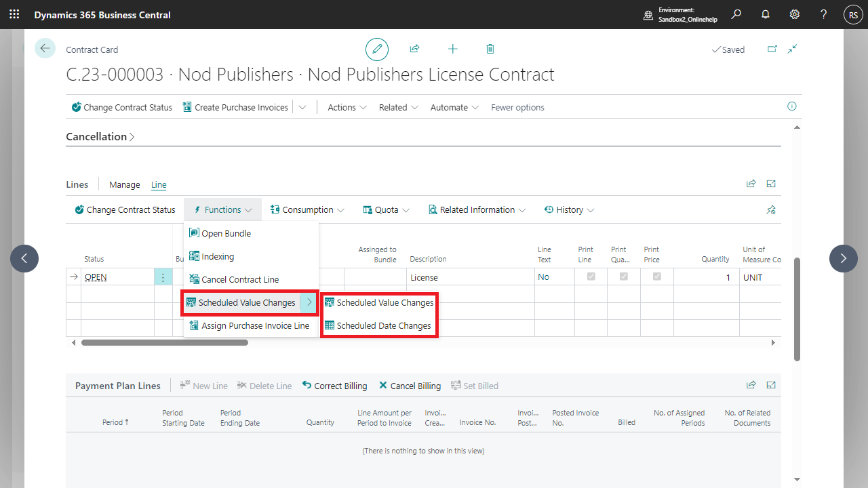Click the Correct Billing button

pos(334,386)
